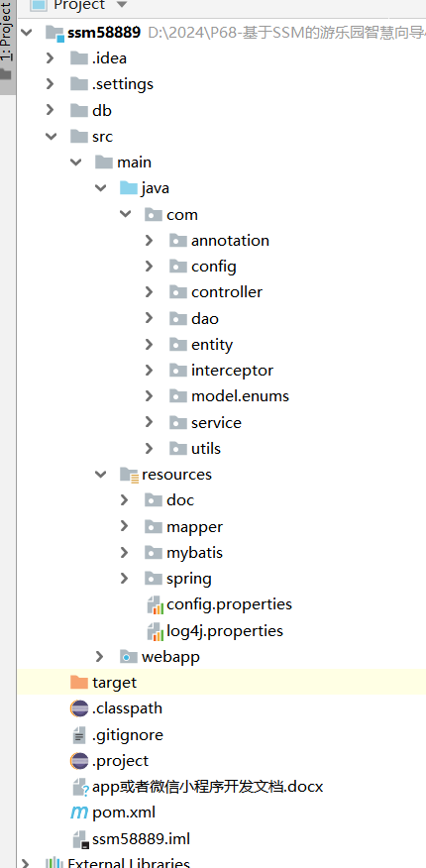Open the Project view dropdown
The width and height of the screenshot is (426, 868).
coord(122,5)
